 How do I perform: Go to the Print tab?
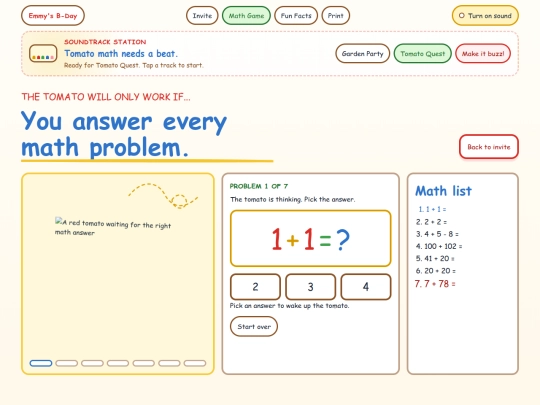335,15
